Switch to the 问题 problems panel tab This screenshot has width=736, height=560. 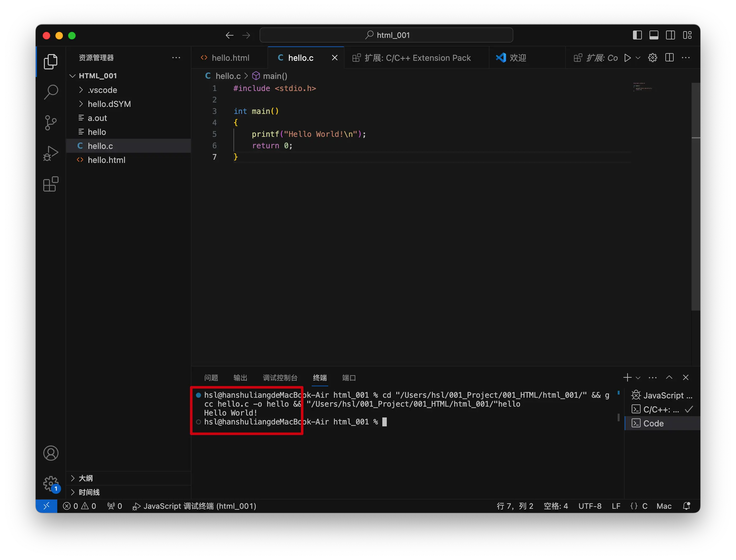[x=211, y=378]
